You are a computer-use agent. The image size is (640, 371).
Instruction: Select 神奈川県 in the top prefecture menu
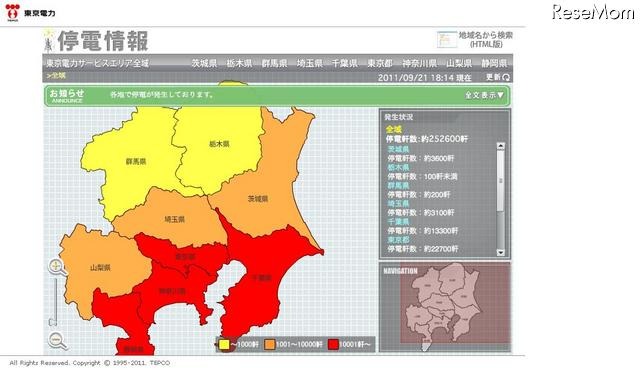tap(419, 63)
